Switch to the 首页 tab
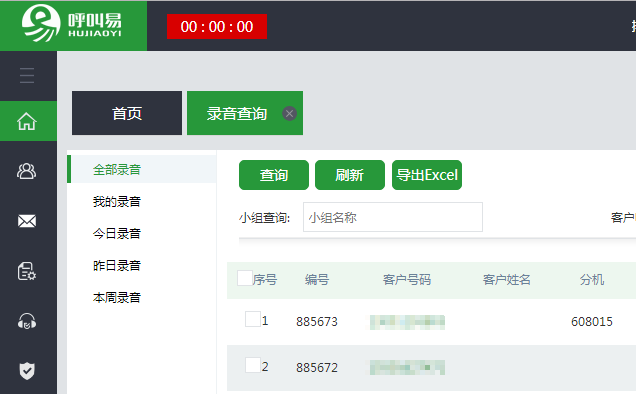 pos(127,113)
